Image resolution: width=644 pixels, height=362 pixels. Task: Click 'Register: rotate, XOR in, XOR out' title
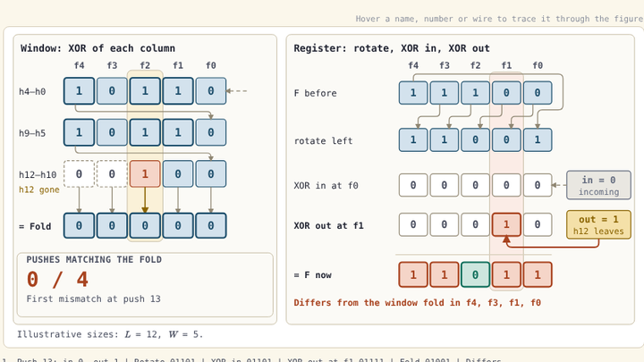pos(392,48)
